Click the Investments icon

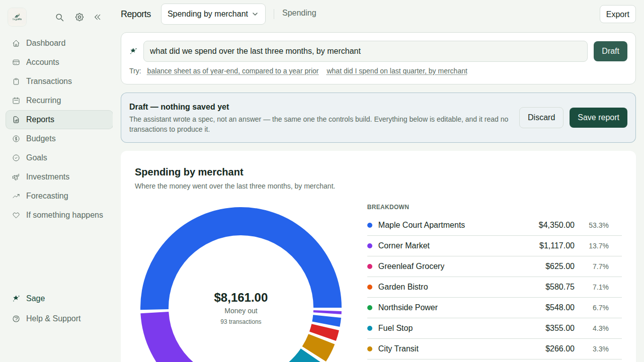click(16, 177)
